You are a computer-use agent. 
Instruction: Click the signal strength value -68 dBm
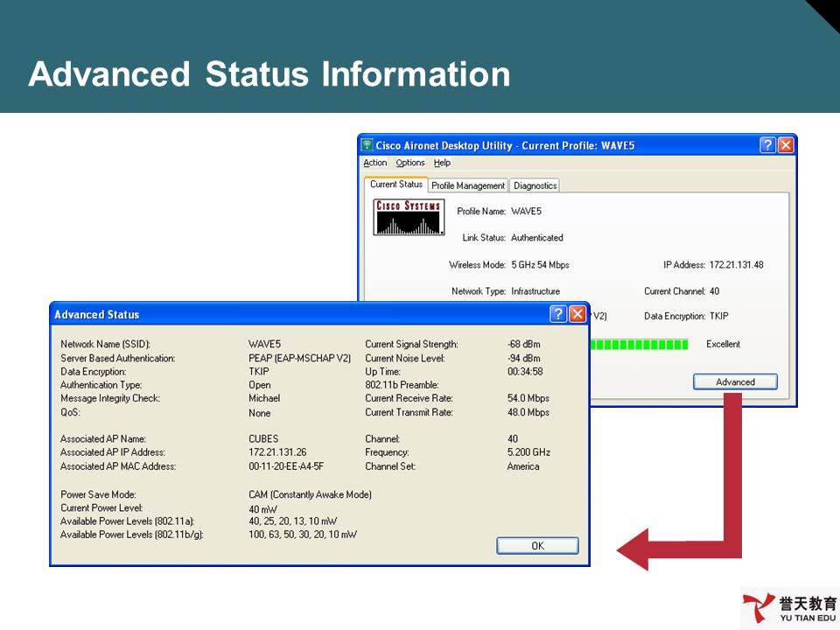(524, 344)
